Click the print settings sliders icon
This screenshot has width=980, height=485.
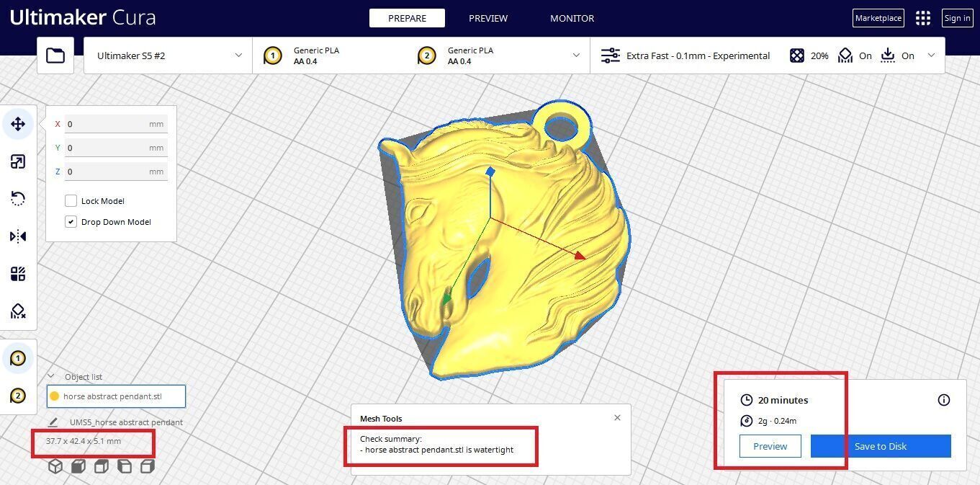tap(611, 55)
